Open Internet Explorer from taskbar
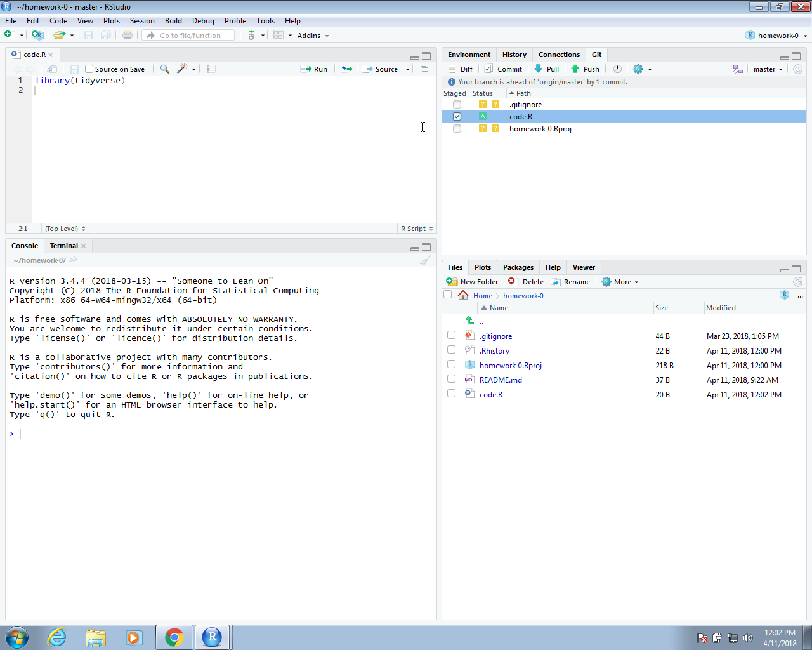Viewport: 812px width, 650px height. tap(57, 637)
